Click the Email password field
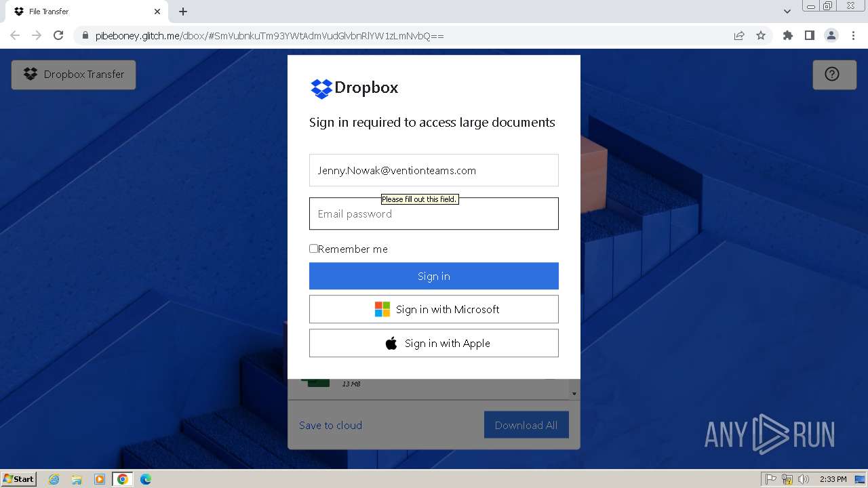The height and width of the screenshot is (488, 868). coord(434,213)
